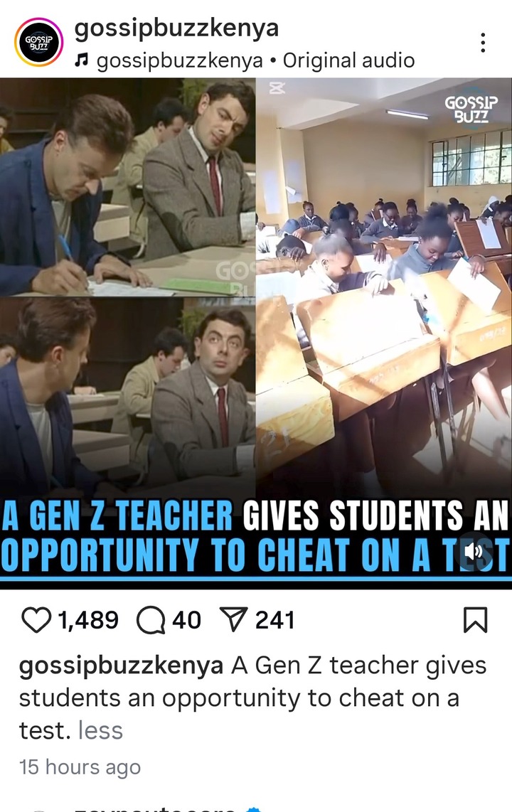
Task: Open comments via speech bubble icon
Action: click(151, 620)
